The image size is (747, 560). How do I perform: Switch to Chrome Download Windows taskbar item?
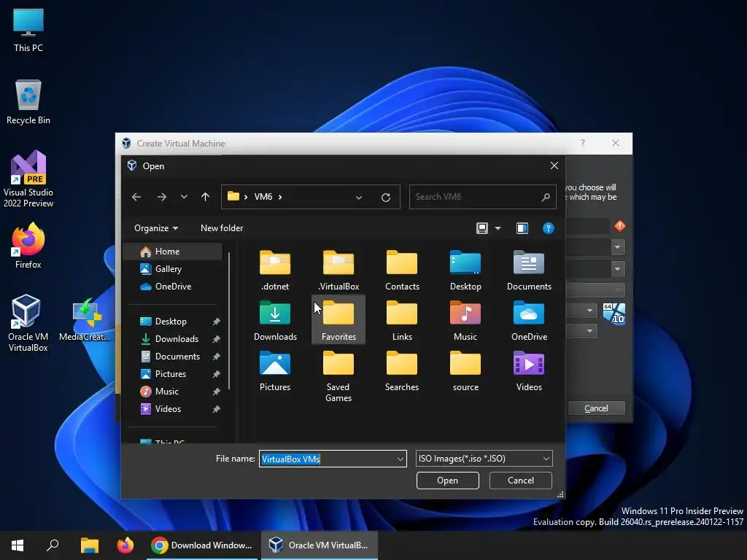tap(202, 545)
